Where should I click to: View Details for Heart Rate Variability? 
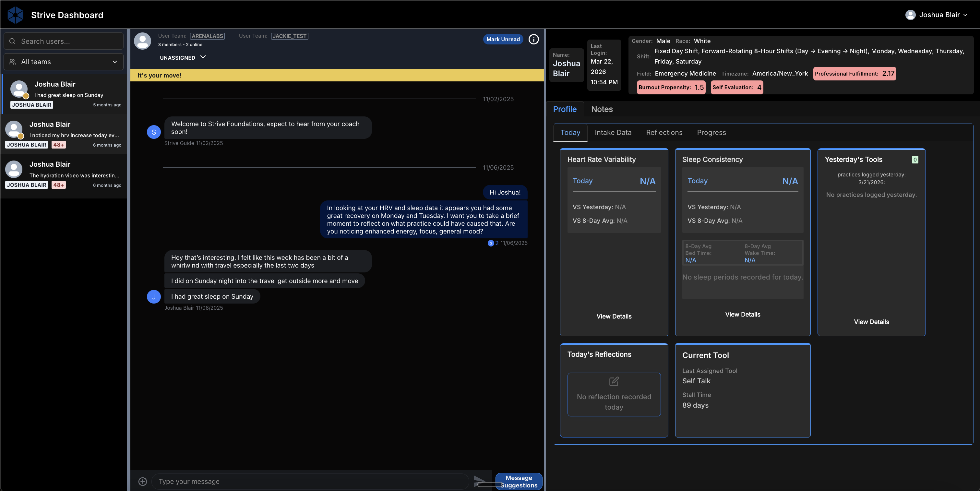pyautogui.click(x=614, y=317)
